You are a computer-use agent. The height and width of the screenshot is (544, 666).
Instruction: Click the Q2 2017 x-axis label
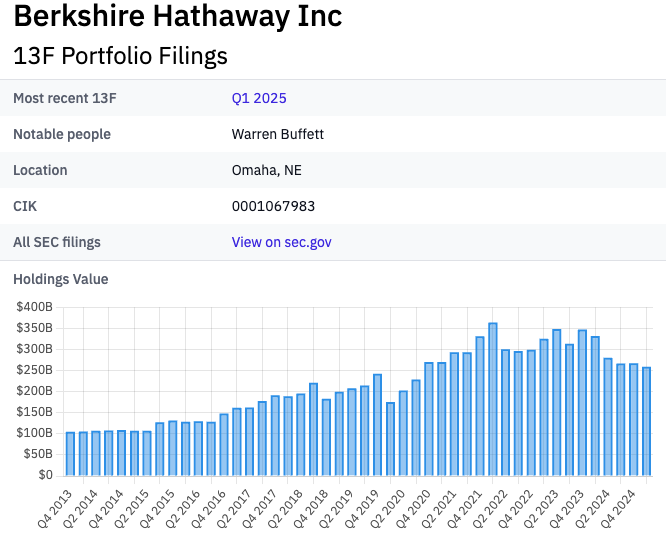point(234,508)
